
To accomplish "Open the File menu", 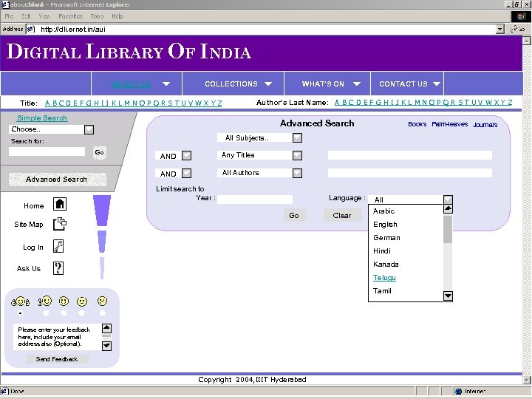I will pos(9,16).
